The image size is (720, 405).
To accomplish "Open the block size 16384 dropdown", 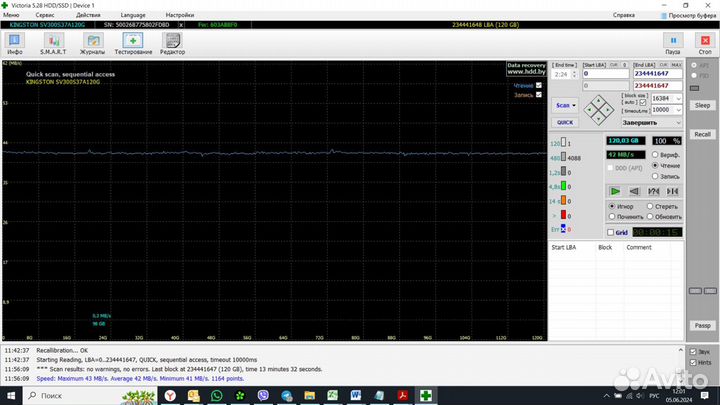I will [x=678, y=99].
